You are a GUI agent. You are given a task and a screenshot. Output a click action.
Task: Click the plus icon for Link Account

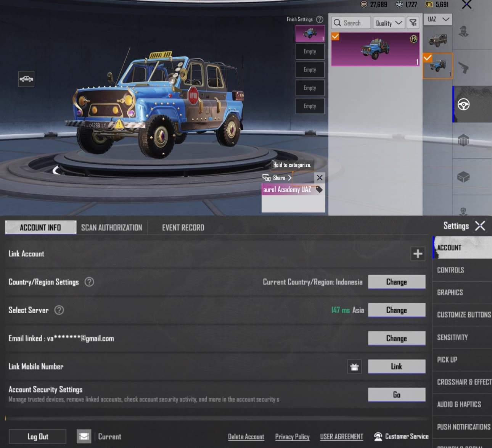pos(418,254)
